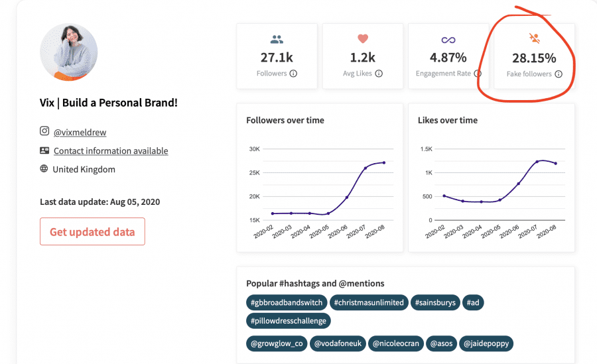Click the Instagram logo icon
This screenshot has height=364, width=597.
pos(44,131)
